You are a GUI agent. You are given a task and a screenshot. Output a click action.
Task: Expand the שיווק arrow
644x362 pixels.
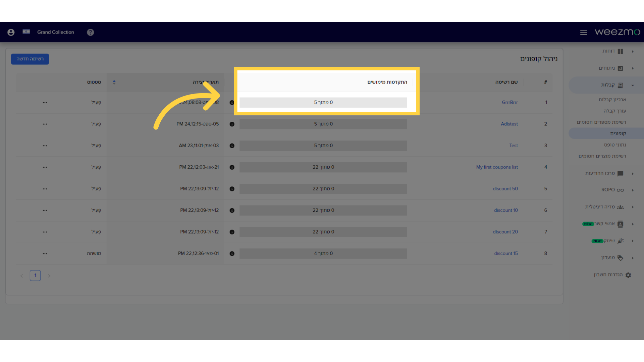[x=633, y=241]
